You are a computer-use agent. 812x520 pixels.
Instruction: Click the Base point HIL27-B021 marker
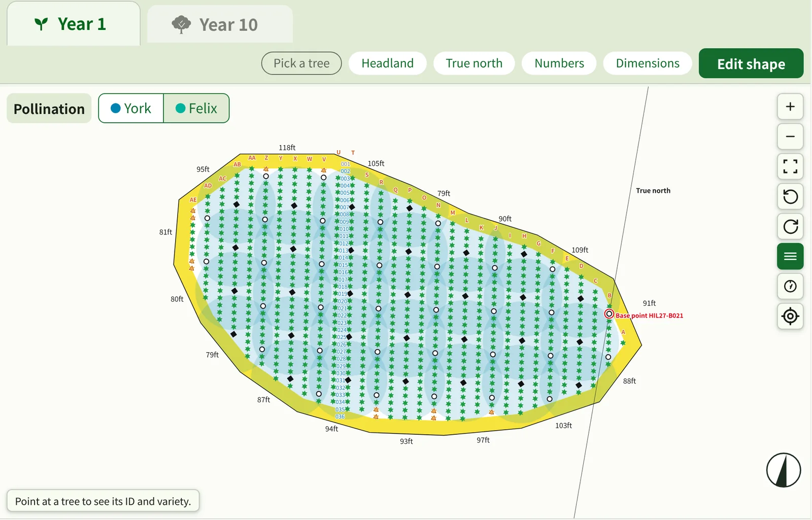(x=609, y=314)
